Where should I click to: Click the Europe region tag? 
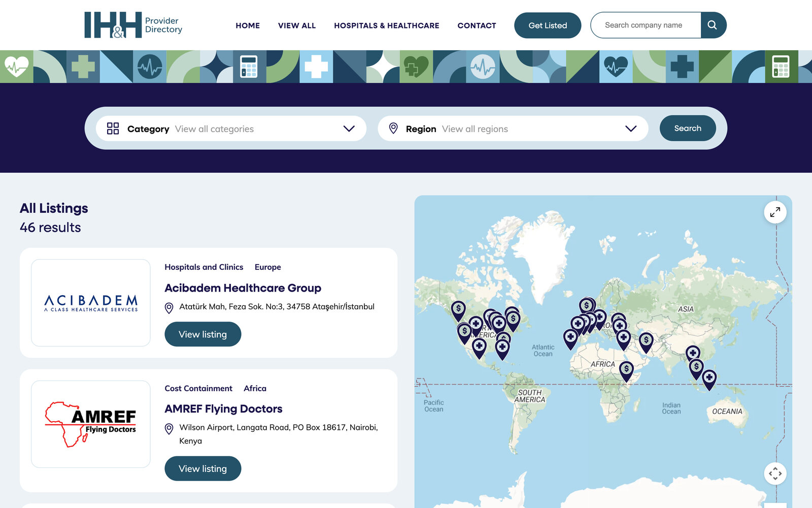tap(268, 267)
